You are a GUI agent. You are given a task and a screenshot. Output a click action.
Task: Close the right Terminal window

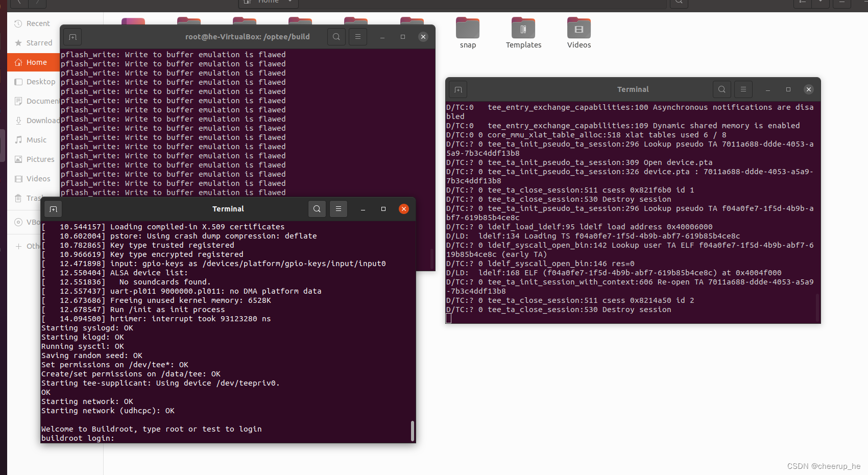point(809,89)
